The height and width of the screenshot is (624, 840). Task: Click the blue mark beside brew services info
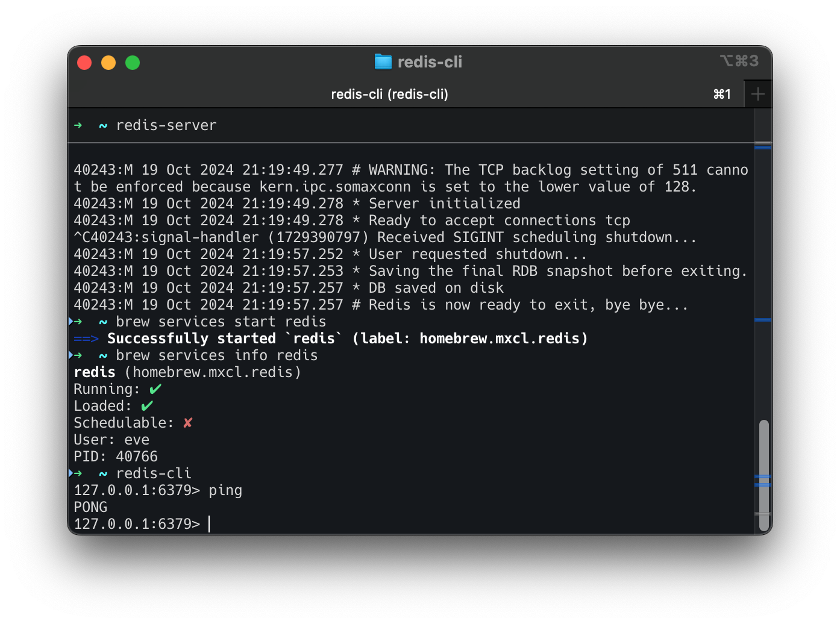click(72, 355)
